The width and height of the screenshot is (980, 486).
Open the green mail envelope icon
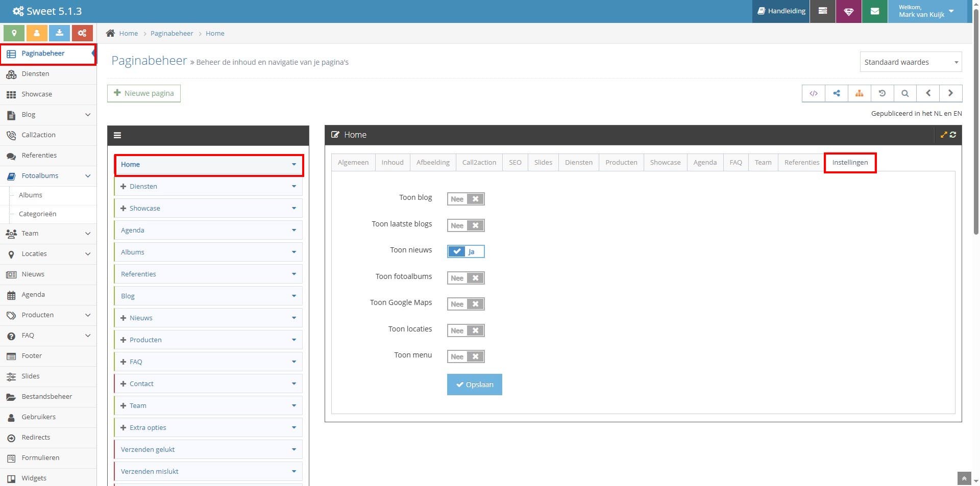[875, 11]
